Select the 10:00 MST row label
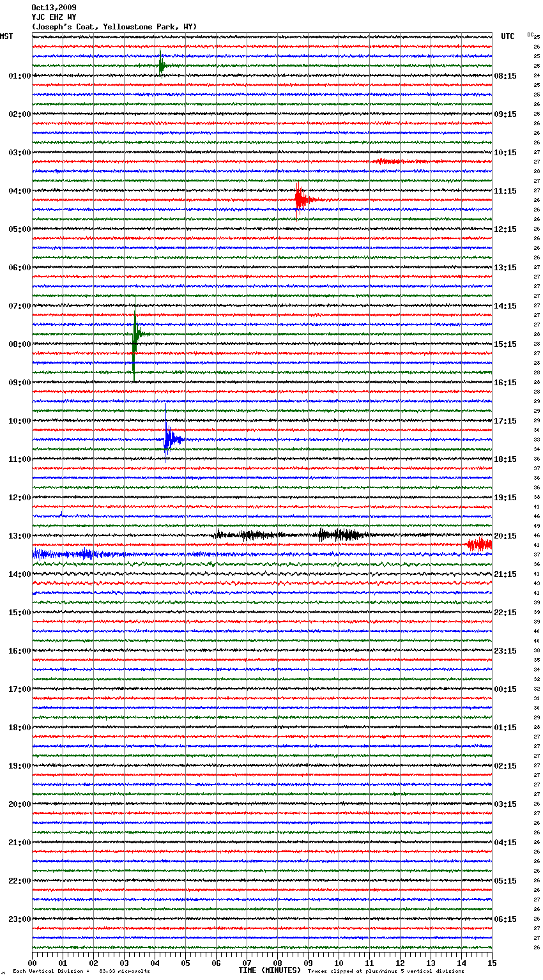Screen dimensions: 543x980 pos(20,421)
